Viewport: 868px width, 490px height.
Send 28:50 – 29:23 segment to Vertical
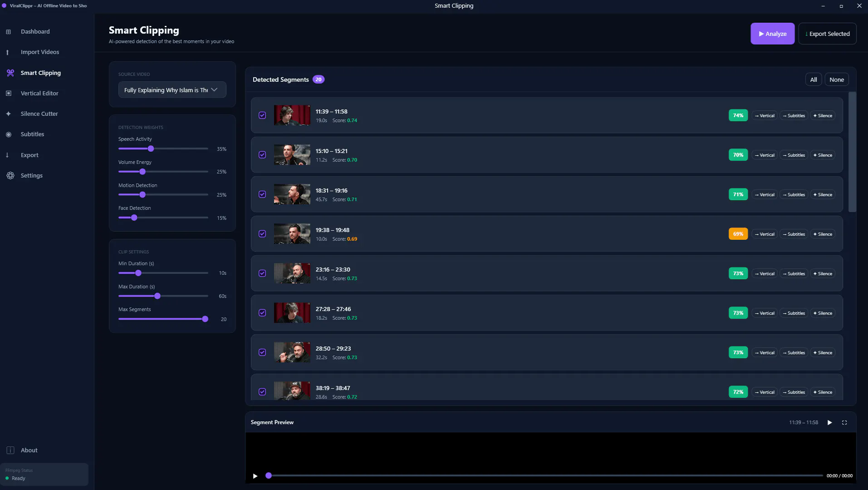coord(765,352)
